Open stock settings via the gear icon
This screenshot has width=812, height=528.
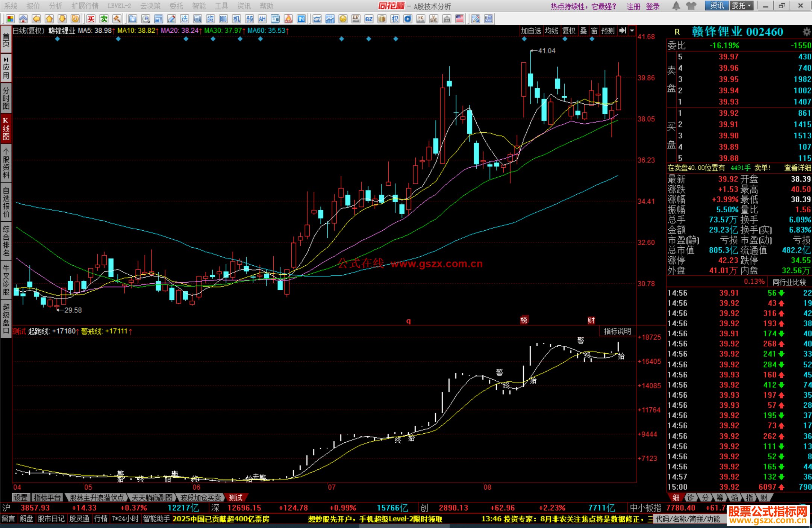(806, 32)
